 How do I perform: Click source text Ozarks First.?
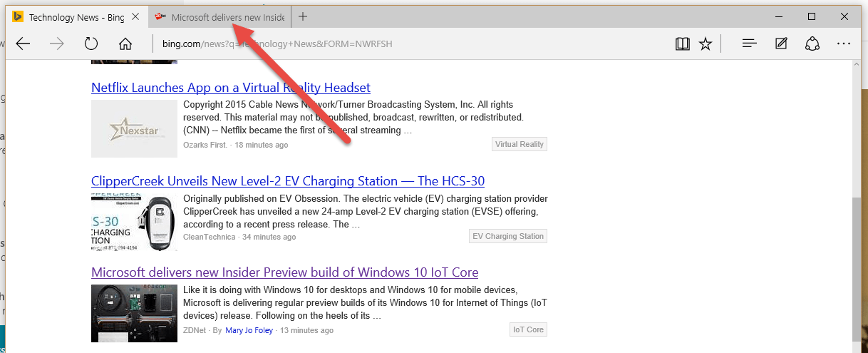click(x=205, y=145)
